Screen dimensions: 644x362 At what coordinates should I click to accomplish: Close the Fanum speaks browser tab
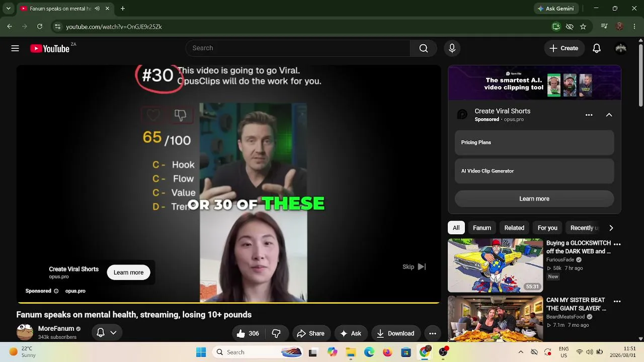pos(107,9)
